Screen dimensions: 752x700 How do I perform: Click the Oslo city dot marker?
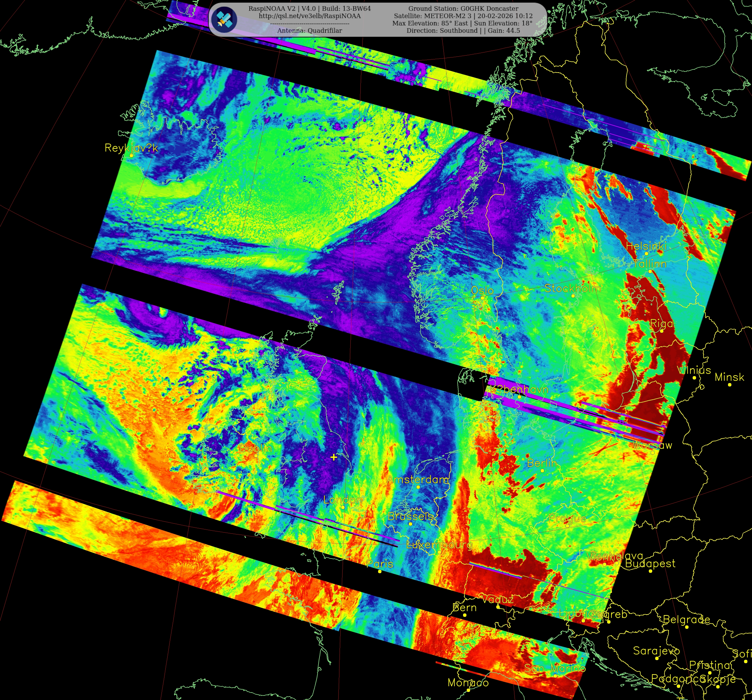click(482, 298)
